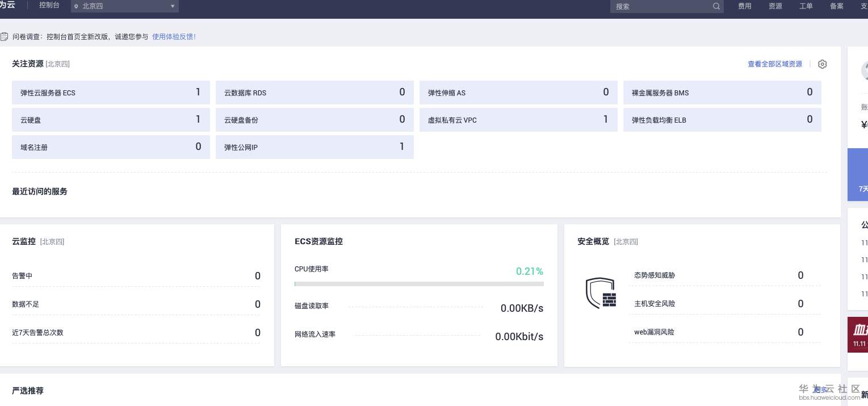Click the 数据不足 row in 云监控
Screen dimensions: 868x406
pyautogui.click(x=136, y=304)
